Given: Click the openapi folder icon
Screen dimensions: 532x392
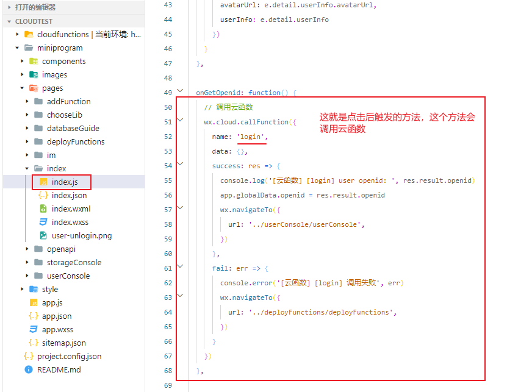Looking at the screenshot, I should (x=38, y=249).
